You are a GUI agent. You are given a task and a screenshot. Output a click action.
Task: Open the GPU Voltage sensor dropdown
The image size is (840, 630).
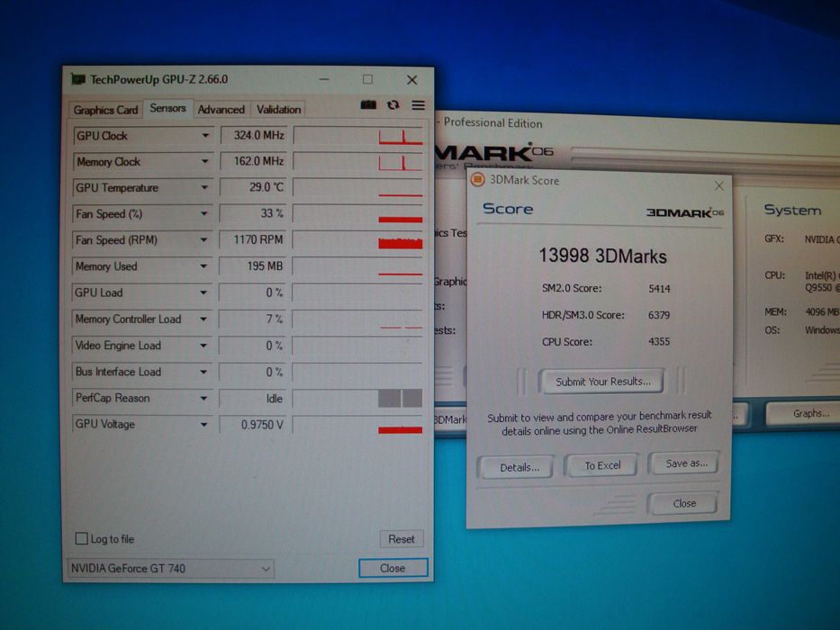click(x=203, y=424)
